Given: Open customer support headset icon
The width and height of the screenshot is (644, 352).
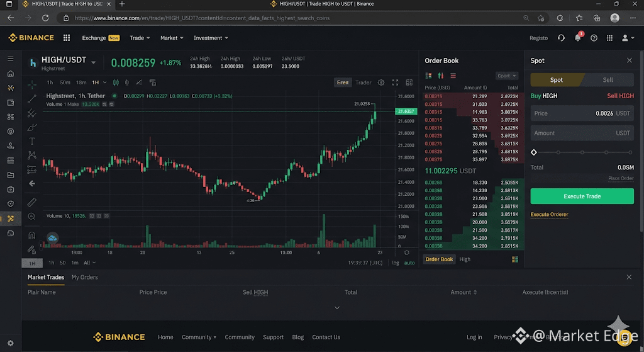Looking at the screenshot, I should coord(561,38).
